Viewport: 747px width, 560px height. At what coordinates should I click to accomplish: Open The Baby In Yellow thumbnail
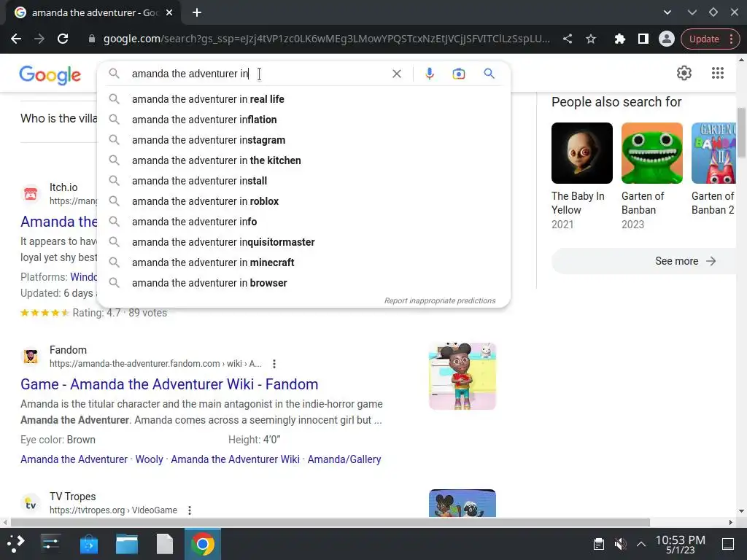581,153
